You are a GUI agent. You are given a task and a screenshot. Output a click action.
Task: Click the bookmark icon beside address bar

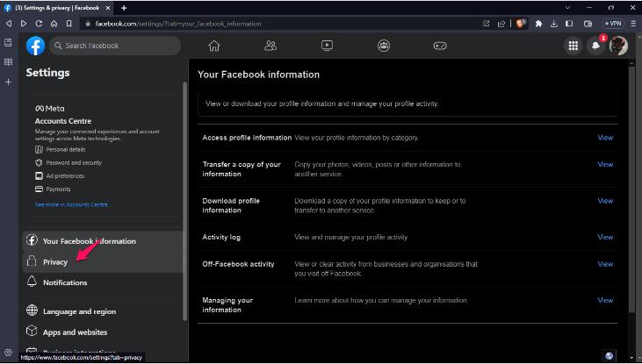(69, 24)
